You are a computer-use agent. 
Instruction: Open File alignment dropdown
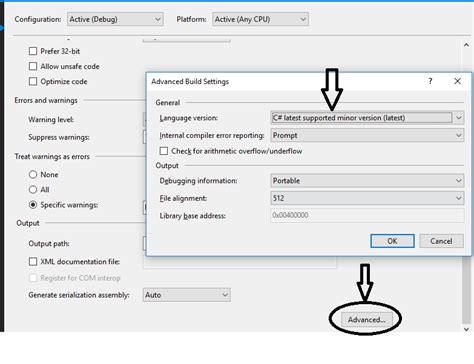click(x=367, y=198)
